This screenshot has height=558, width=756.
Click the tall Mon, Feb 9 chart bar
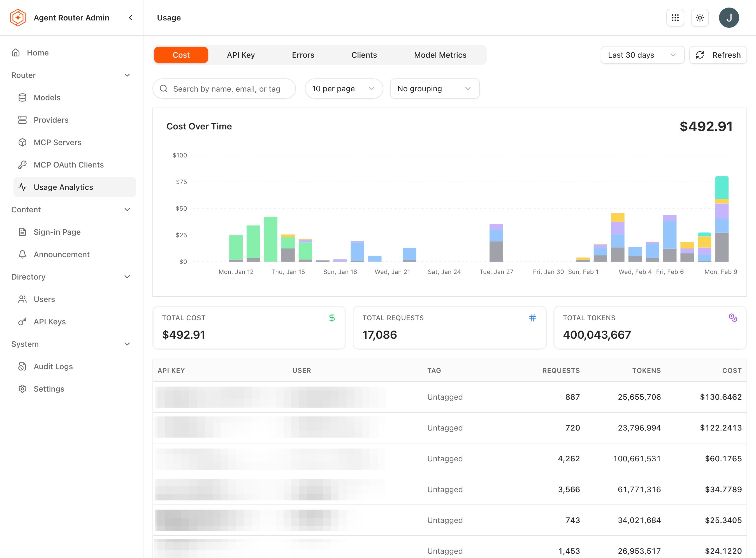[722, 218]
